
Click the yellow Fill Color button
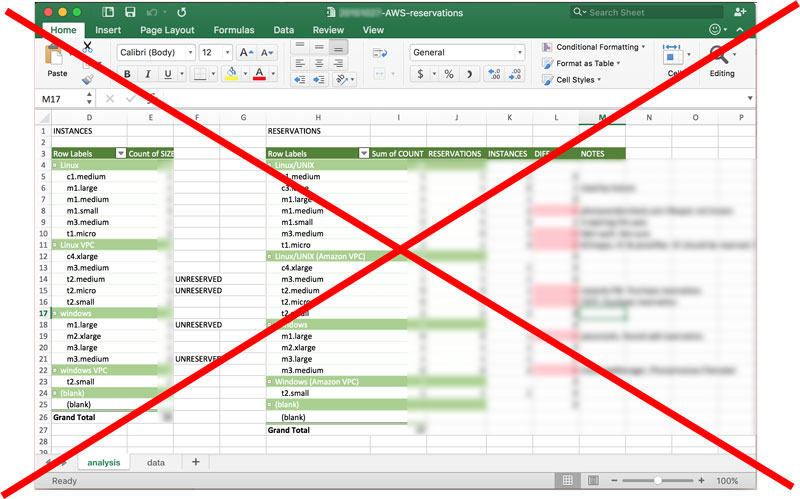click(x=232, y=74)
